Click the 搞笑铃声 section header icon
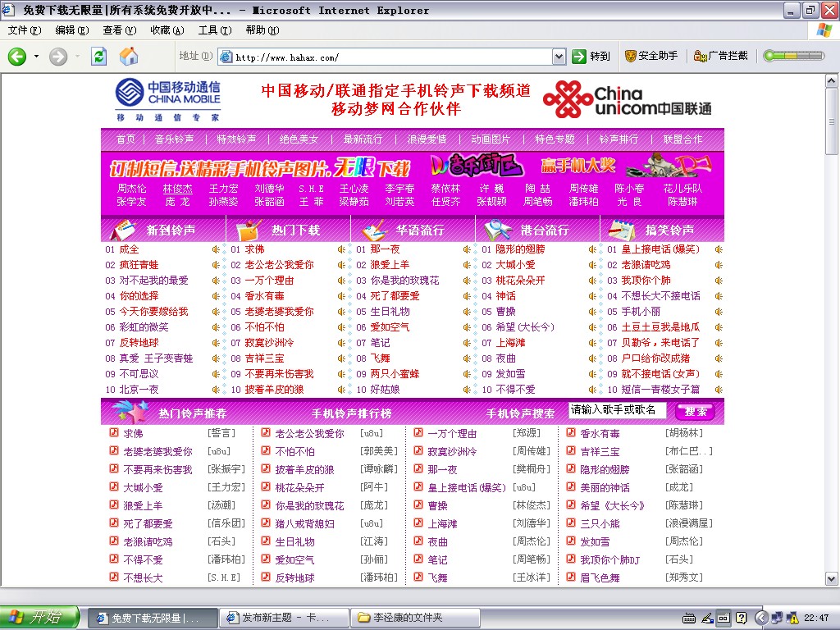The width and height of the screenshot is (840, 630). 622,230
